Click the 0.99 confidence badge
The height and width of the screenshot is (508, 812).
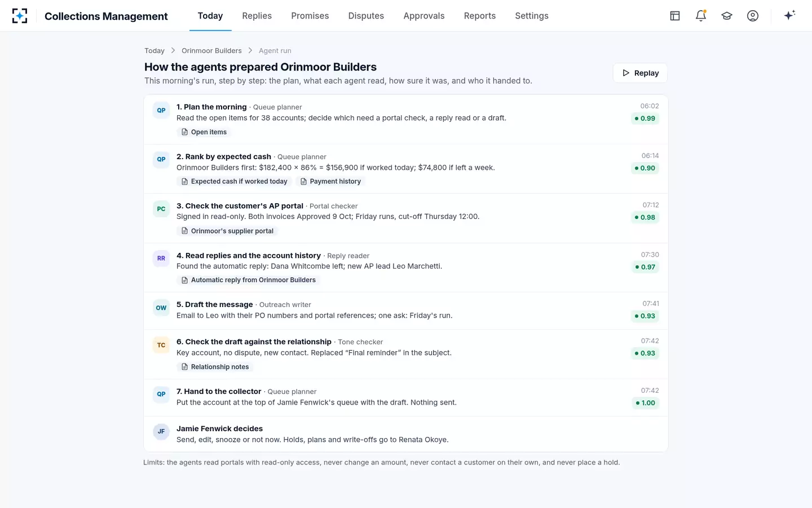(x=645, y=119)
